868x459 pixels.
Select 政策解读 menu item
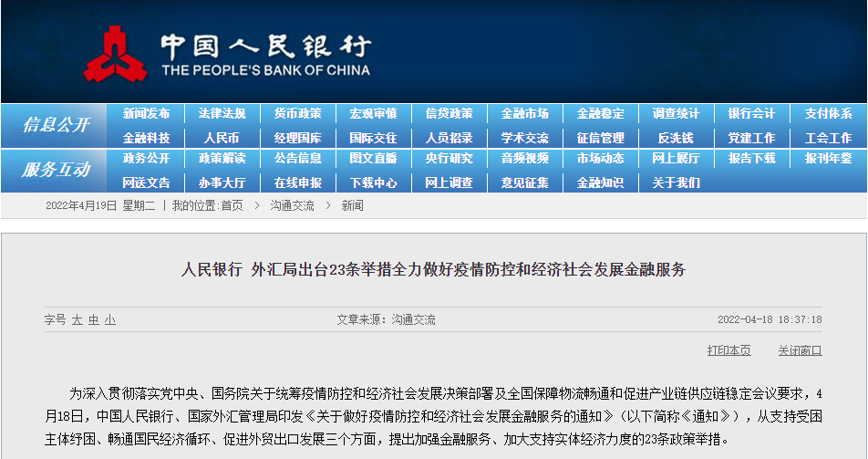(x=222, y=159)
